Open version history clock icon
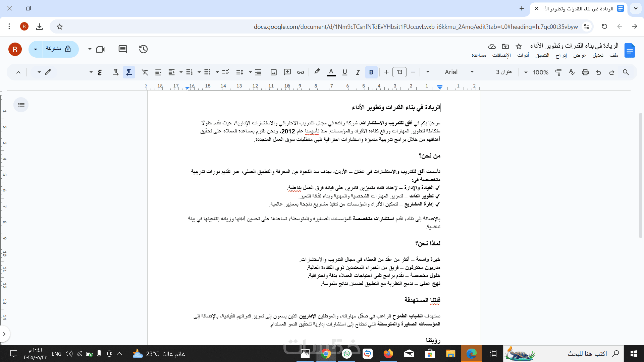This screenshot has height=362, width=644. click(143, 49)
